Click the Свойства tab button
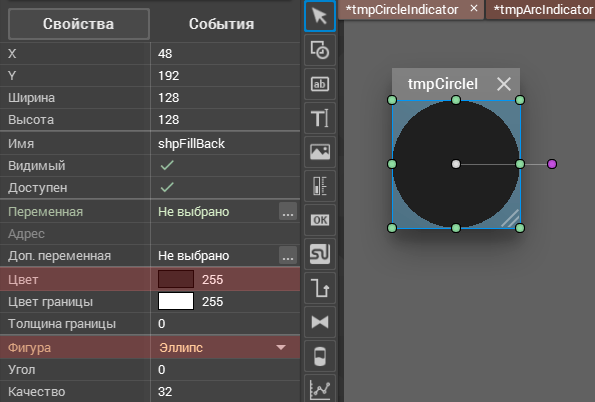 (x=79, y=24)
